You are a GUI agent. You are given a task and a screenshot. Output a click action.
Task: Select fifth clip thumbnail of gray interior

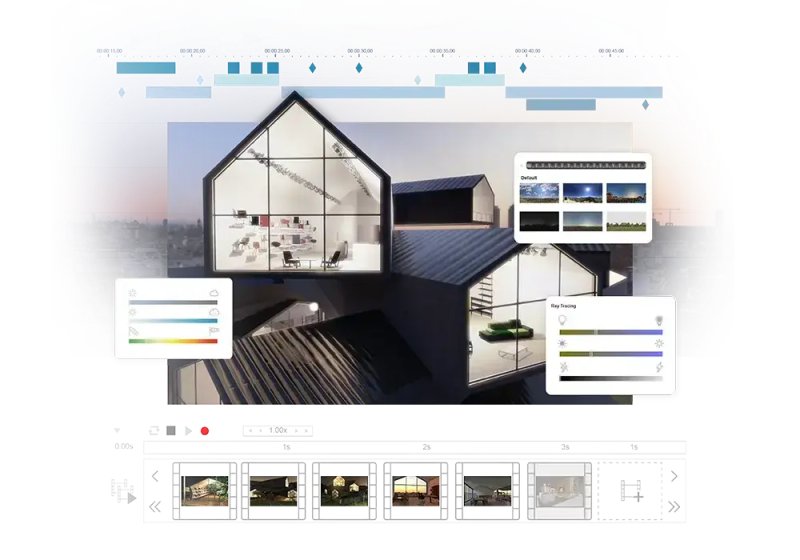tap(487, 491)
